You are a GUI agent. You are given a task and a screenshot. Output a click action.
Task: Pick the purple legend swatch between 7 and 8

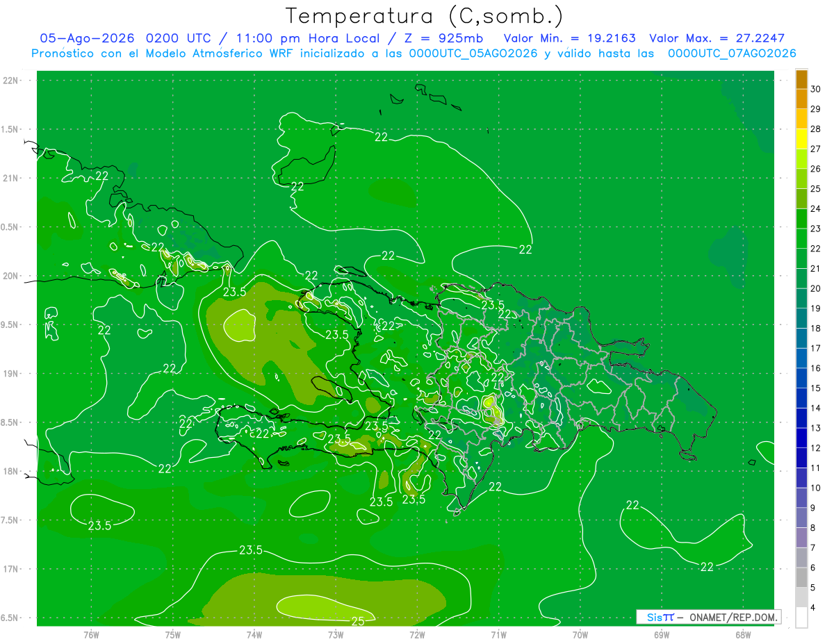click(802, 538)
